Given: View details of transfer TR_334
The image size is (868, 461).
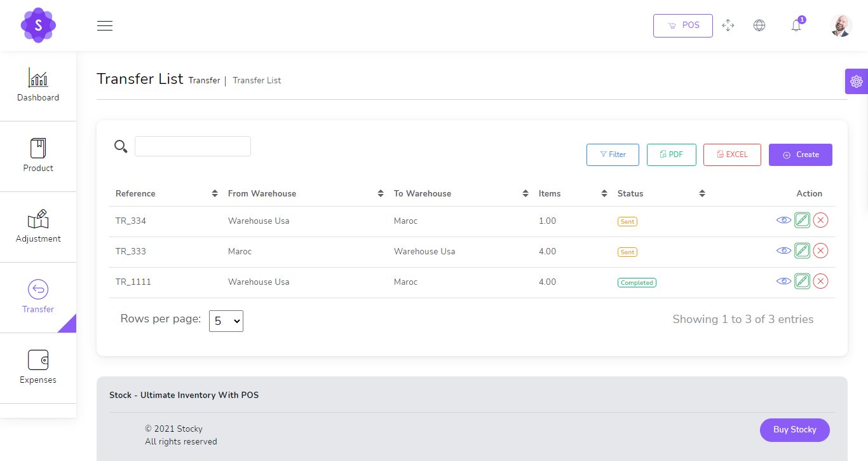Looking at the screenshot, I should pos(783,220).
